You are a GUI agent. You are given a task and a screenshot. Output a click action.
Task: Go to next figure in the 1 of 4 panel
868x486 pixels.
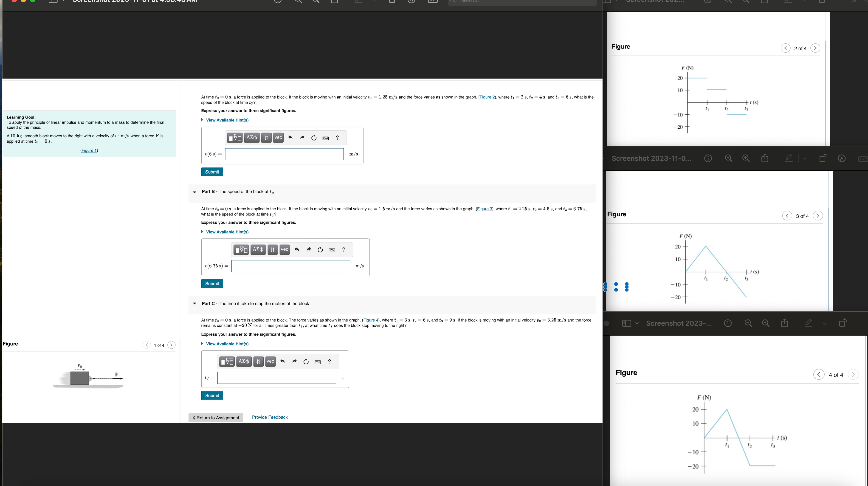pos(171,345)
